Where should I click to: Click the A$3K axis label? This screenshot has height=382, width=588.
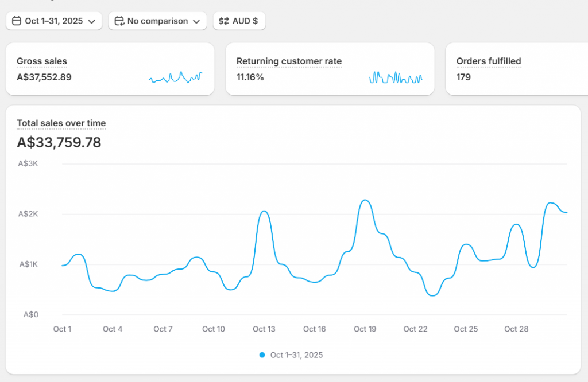tap(29, 163)
